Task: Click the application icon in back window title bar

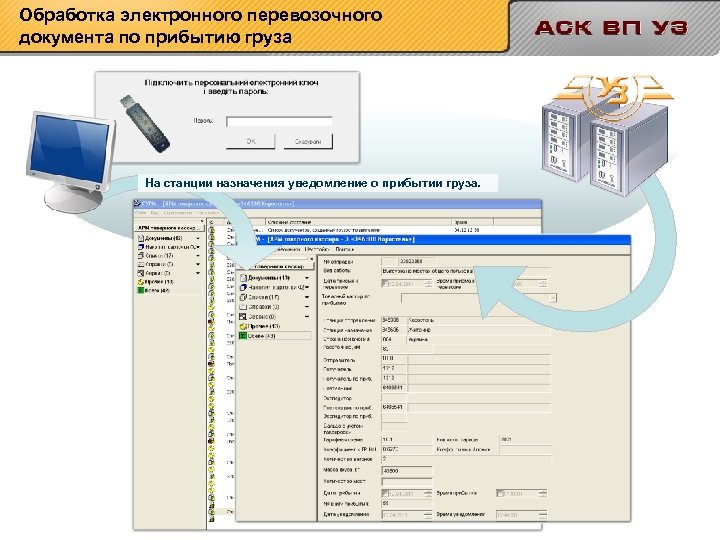Action: pos(137,203)
